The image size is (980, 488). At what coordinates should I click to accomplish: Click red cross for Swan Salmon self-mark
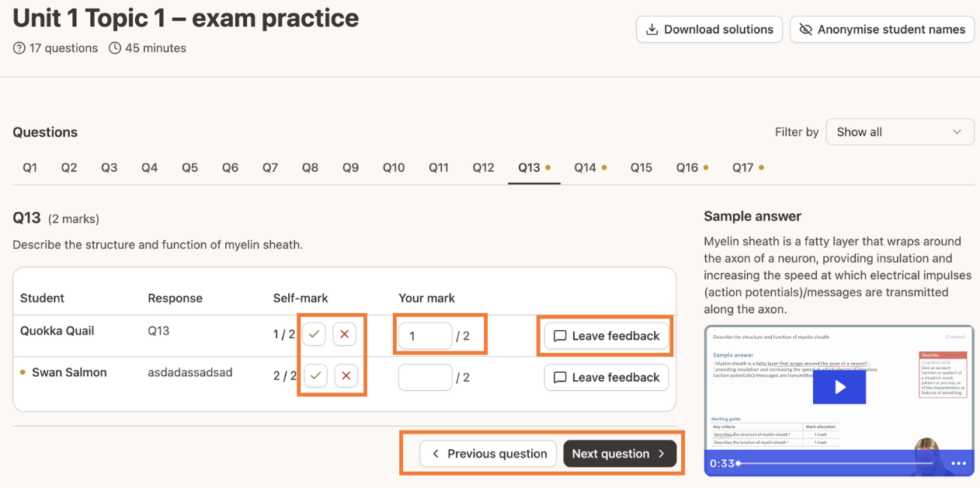click(346, 376)
